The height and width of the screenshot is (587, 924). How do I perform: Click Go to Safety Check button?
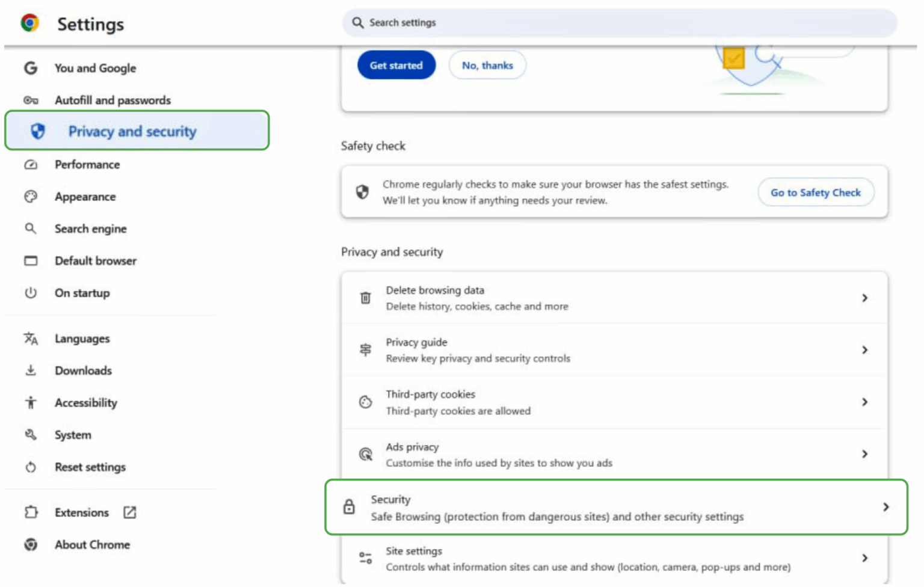(x=816, y=192)
